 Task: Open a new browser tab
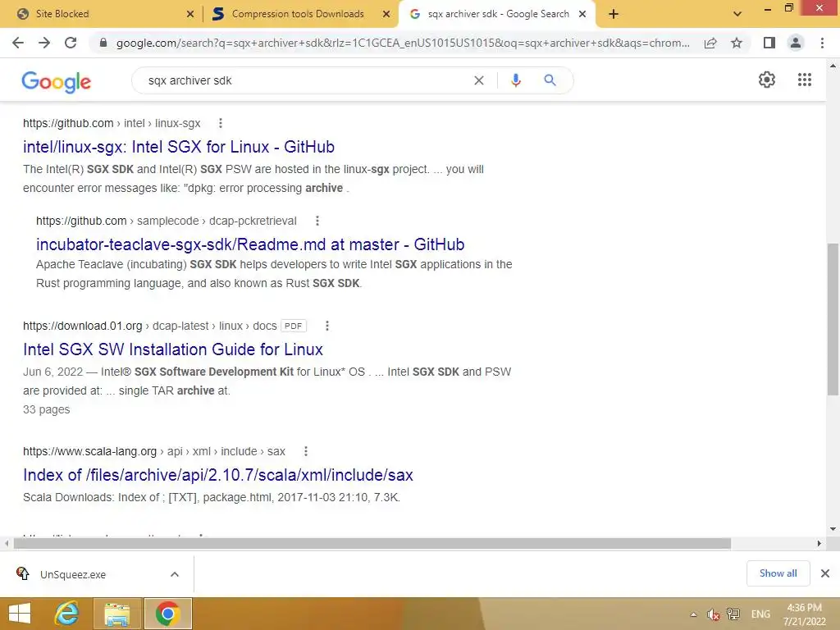[x=614, y=14]
